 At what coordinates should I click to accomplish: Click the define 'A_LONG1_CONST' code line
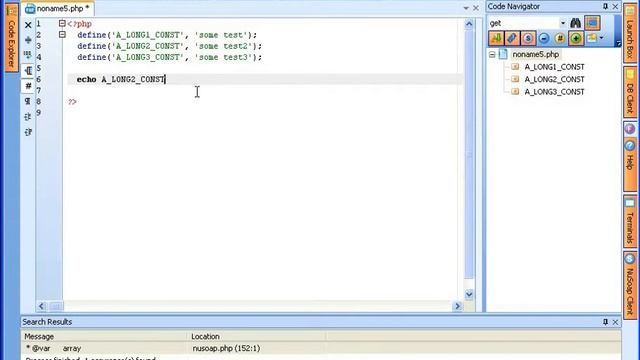[x=167, y=35]
